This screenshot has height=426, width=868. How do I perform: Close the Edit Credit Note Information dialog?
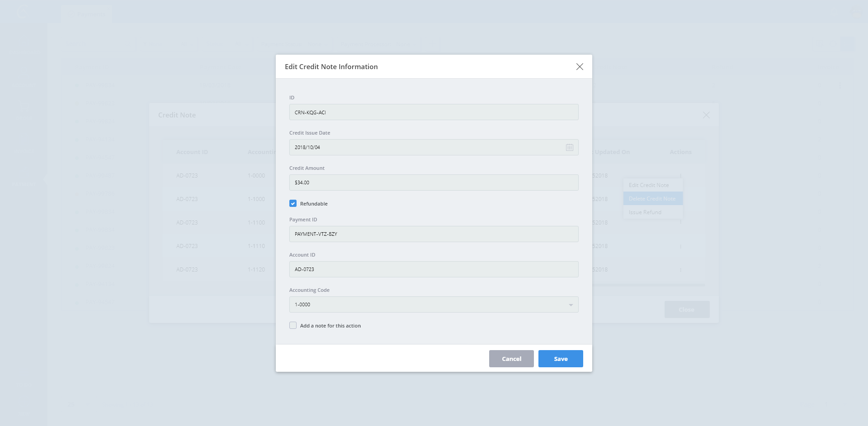pos(579,67)
